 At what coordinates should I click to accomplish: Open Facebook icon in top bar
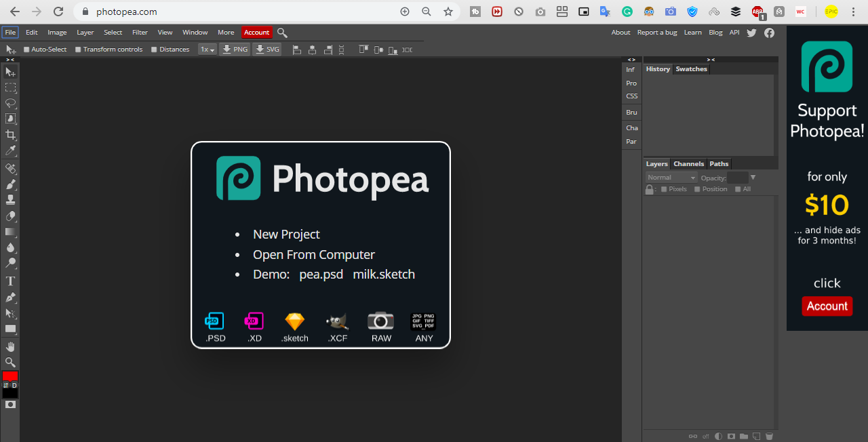click(x=769, y=33)
